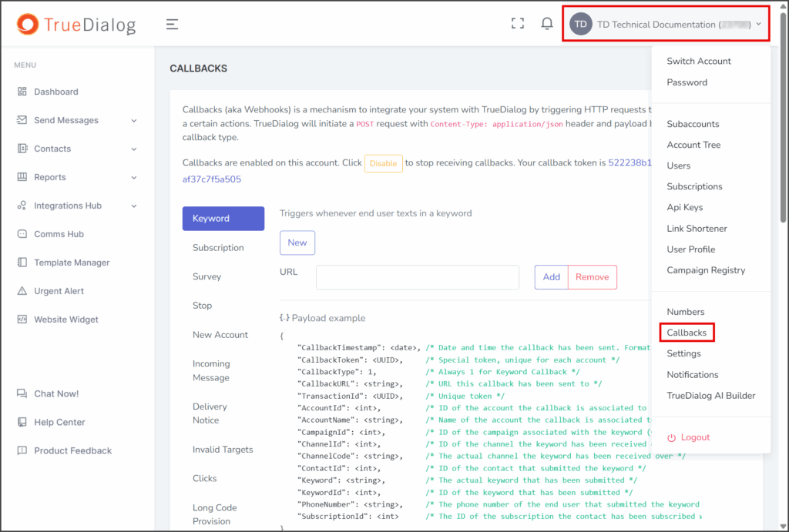
Task: Select Callbacks in account menu
Action: (x=687, y=333)
